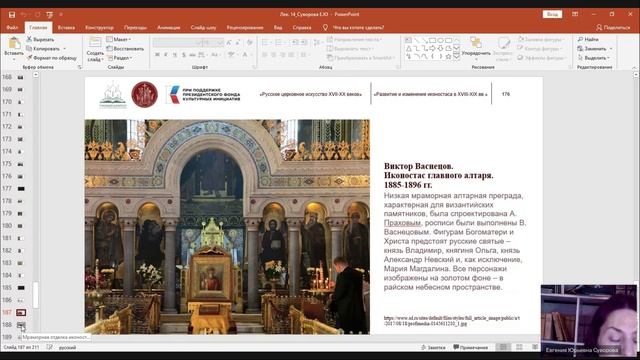Select the down arrow shape in gallery
Image resolution: width=640 pixels, height=360 pixels.
441,48
